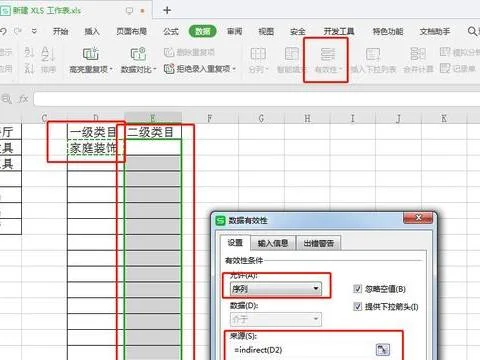Select column header K
Screen dimensions: 480x360
click(x=444, y=118)
